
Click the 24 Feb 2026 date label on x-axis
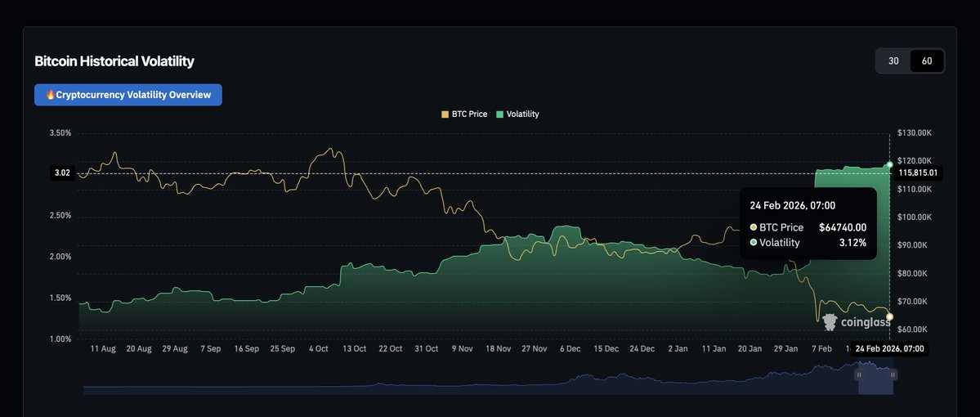pos(889,349)
